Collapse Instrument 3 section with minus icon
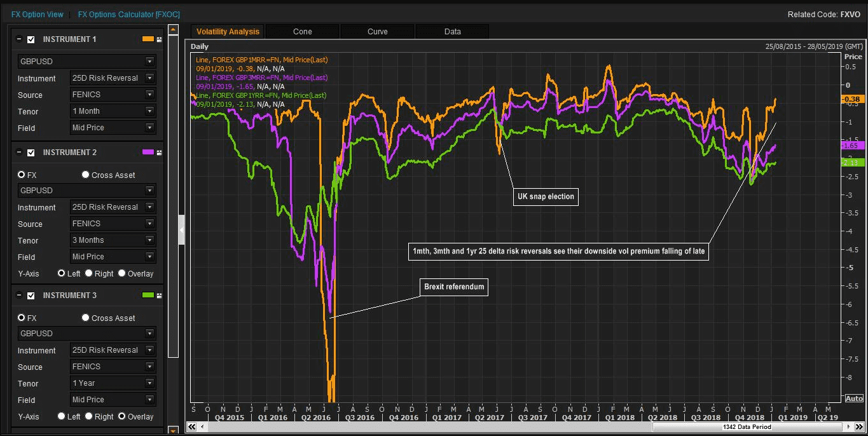Screen dimensions: 868x436 point(19,296)
